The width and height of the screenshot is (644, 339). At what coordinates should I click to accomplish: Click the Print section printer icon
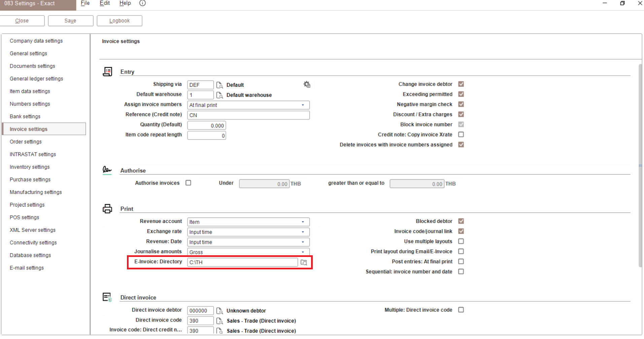[x=107, y=209]
